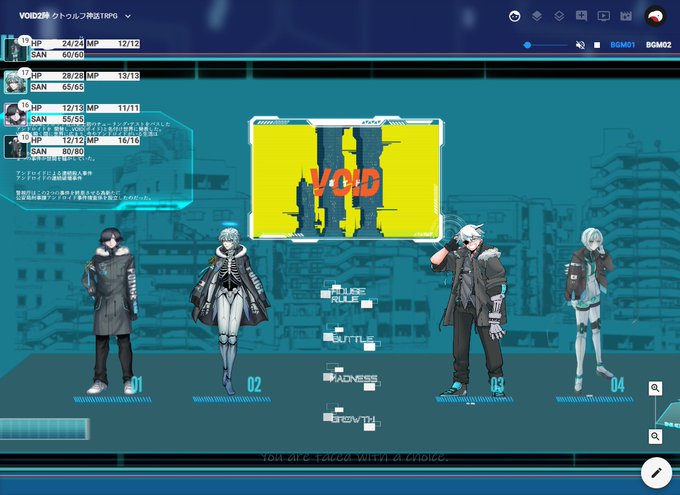Stop BGM with the square stop button

pos(597,45)
